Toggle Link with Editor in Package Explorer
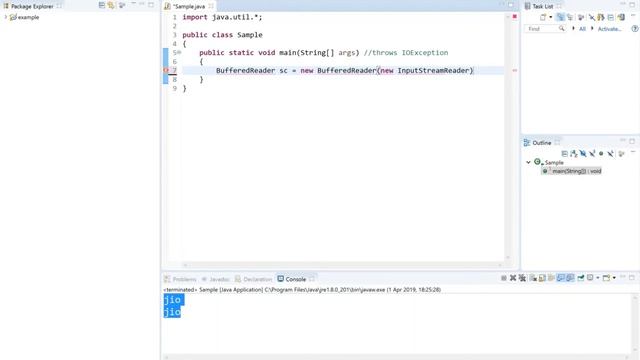This screenshot has height=360, width=640. 111,5
